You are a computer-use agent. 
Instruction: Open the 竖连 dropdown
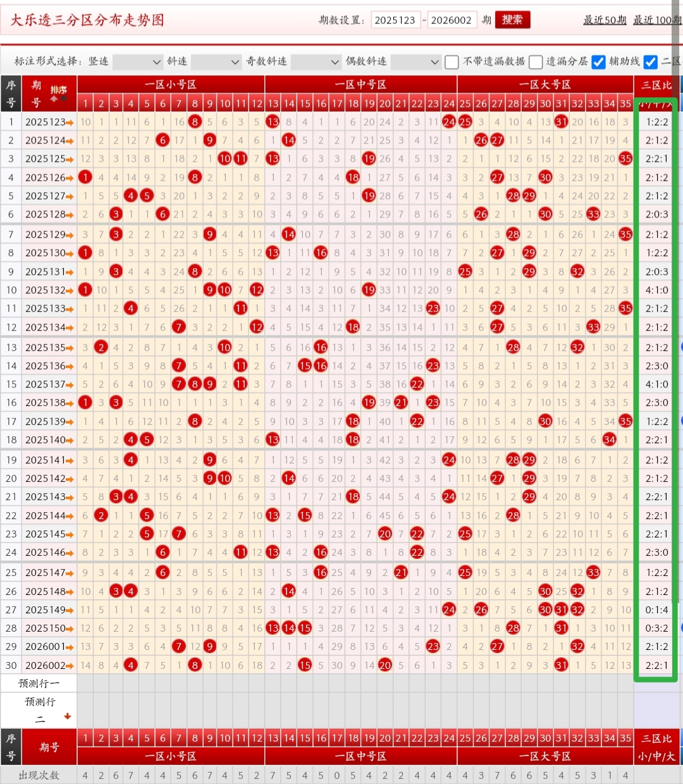pos(138,62)
